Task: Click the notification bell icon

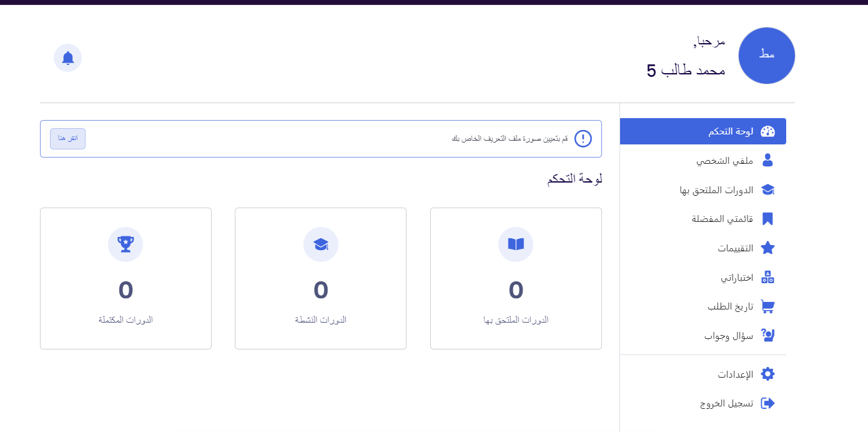Action: tap(68, 58)
